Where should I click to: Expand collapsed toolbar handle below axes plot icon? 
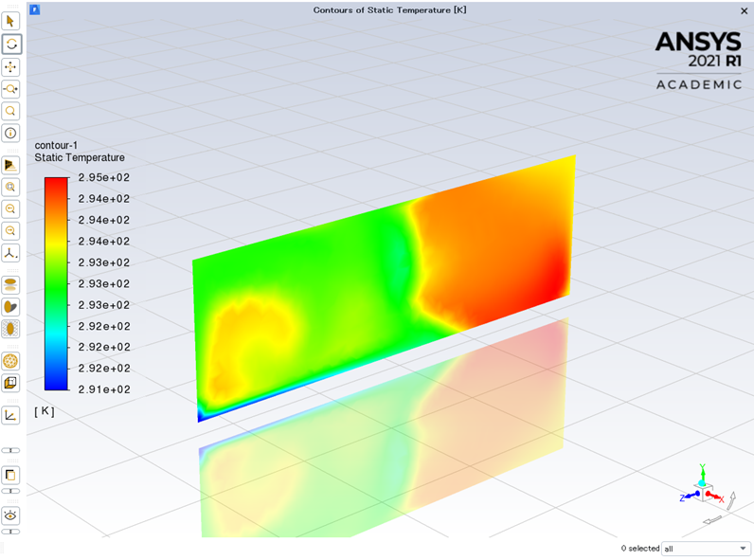10,450
